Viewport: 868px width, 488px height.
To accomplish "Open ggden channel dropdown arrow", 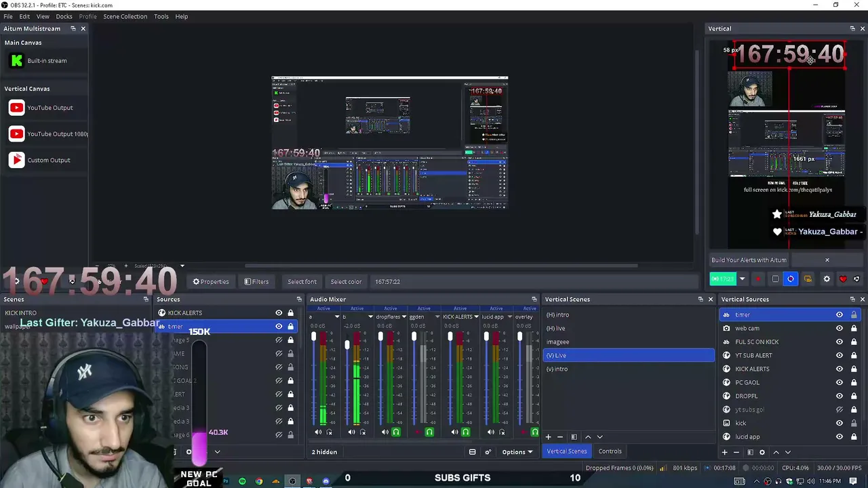I will click(x=437, y=317).
